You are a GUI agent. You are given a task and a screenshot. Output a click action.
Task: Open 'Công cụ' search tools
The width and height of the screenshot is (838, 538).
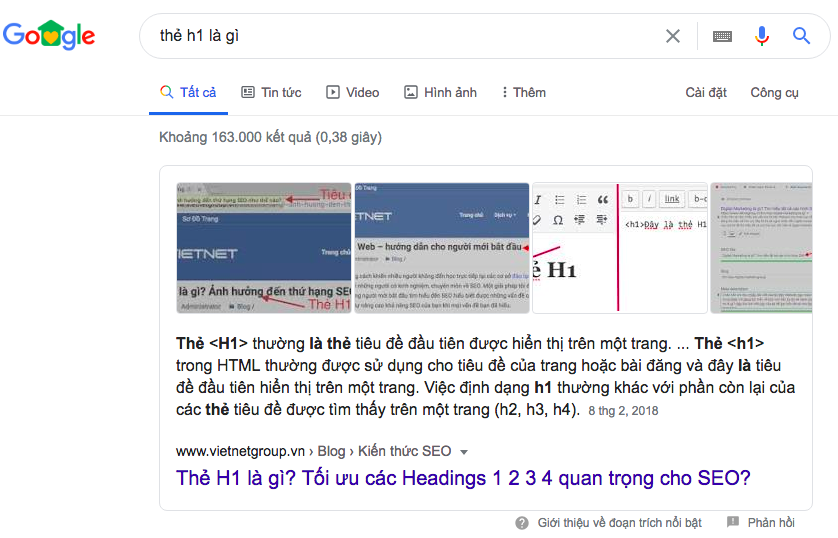pyautogui.click(x=774, y=92)
